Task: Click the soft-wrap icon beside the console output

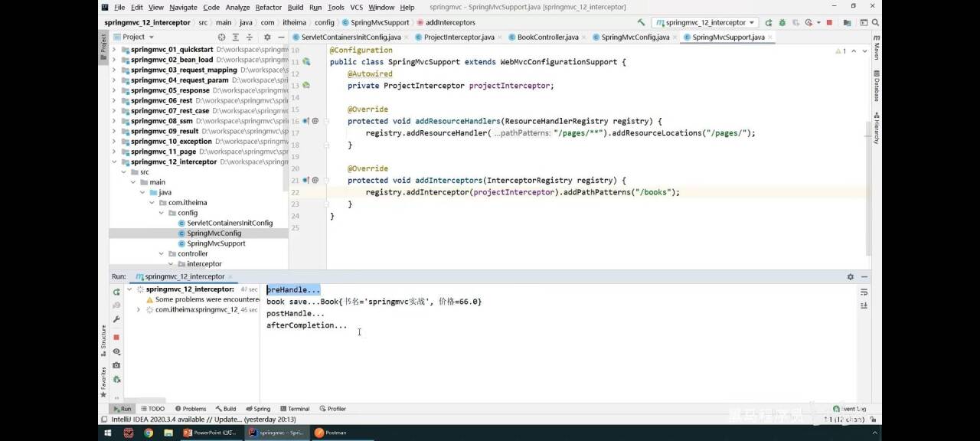Action: (x=864, y=292)
